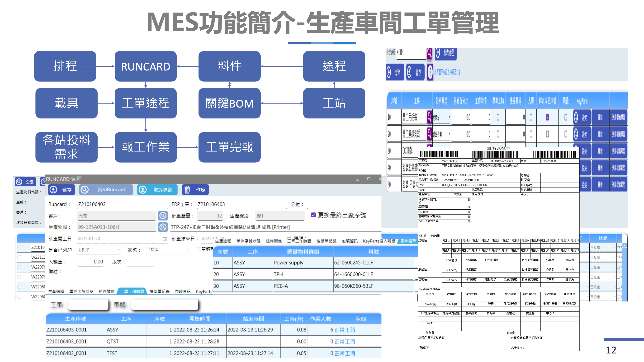The image size is (644, 362).
Task: Click the 序號 filter input box
Action: (165, 305)
